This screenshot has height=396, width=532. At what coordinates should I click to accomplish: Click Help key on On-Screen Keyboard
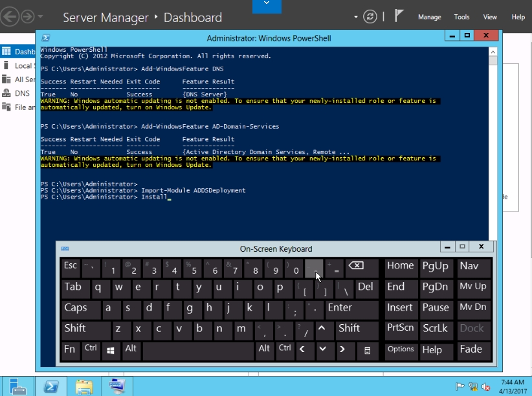[436, 351]
